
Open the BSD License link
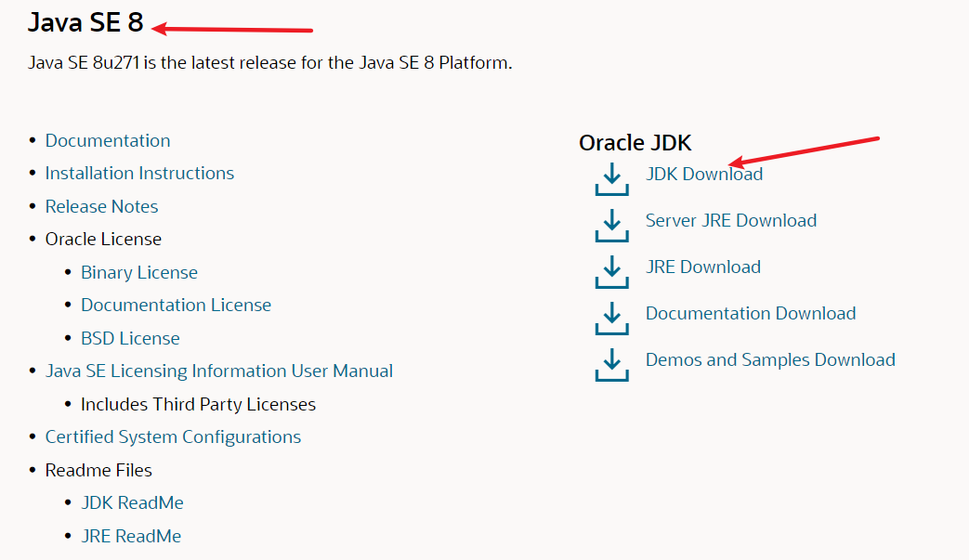click(130, 338)
